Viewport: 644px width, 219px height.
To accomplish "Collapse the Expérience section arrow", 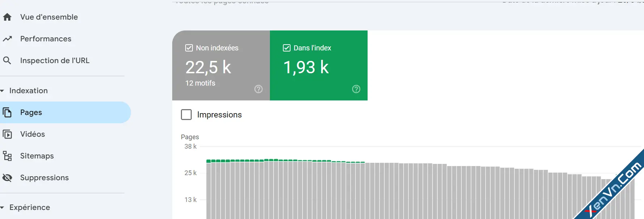I will coord(2,207).
